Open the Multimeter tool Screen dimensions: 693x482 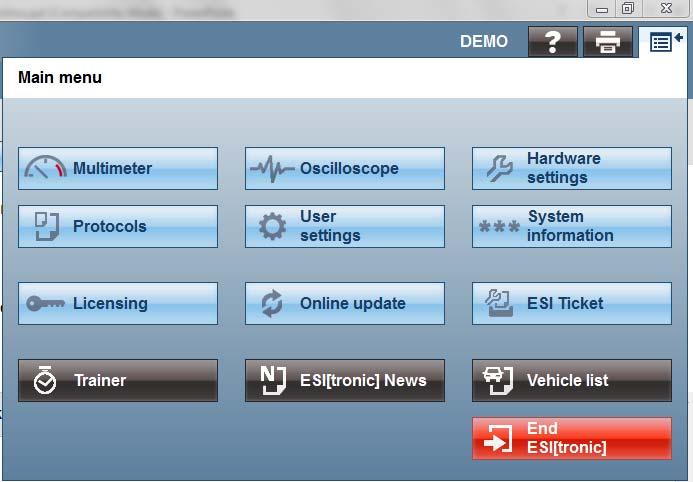(x=118, y=168)
